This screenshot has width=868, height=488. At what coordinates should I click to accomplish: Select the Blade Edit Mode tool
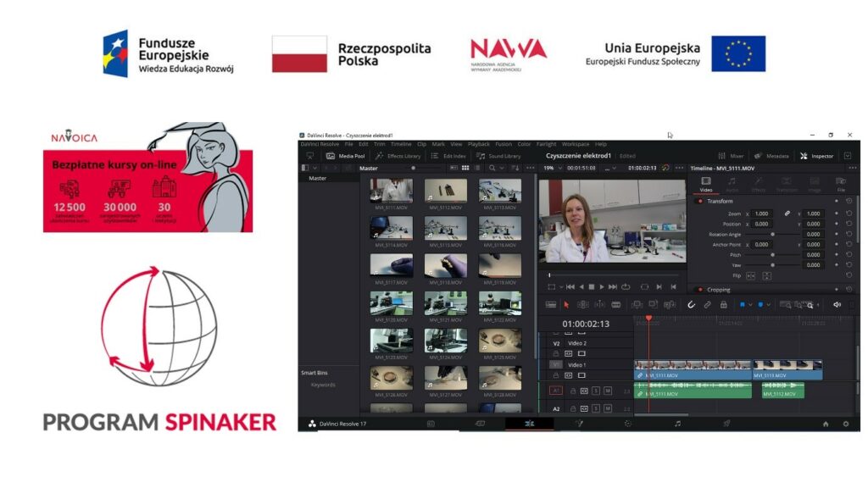click(615, 305)
